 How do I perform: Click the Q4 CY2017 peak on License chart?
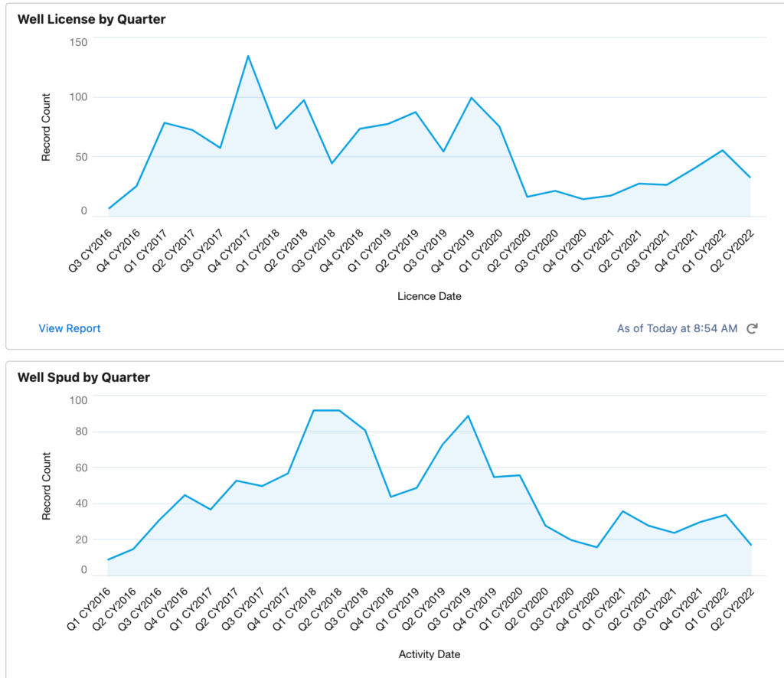pyautogui.click(x=247, y=56)
